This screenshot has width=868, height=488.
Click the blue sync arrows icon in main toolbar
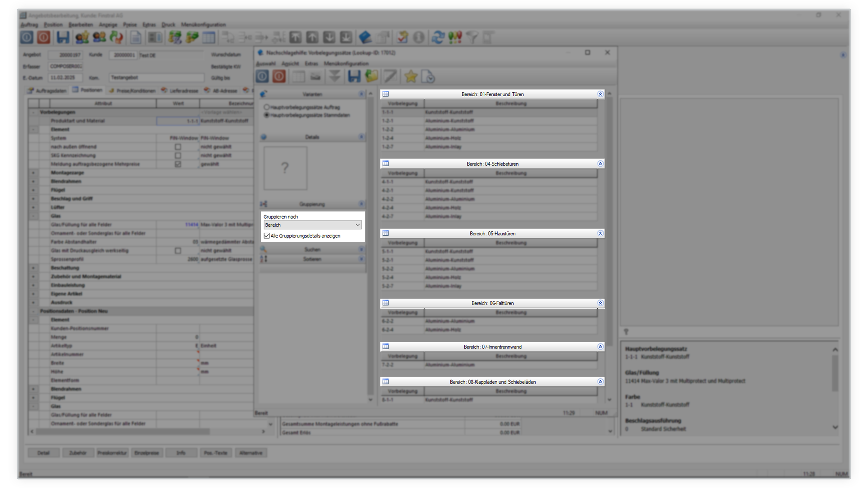pyautogui.click(x=438, y=37)
